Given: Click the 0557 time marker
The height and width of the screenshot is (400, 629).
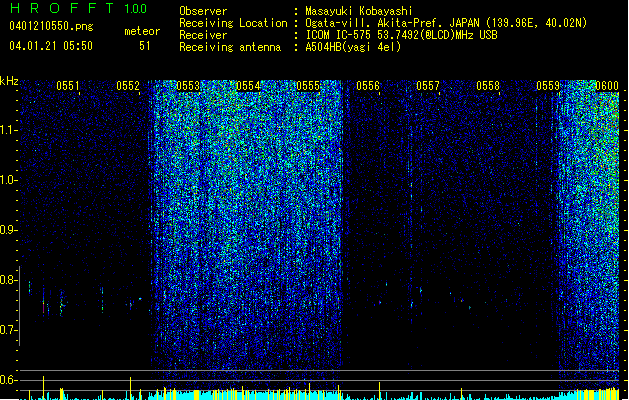Looking at the screenshot, I should (428, 86).
